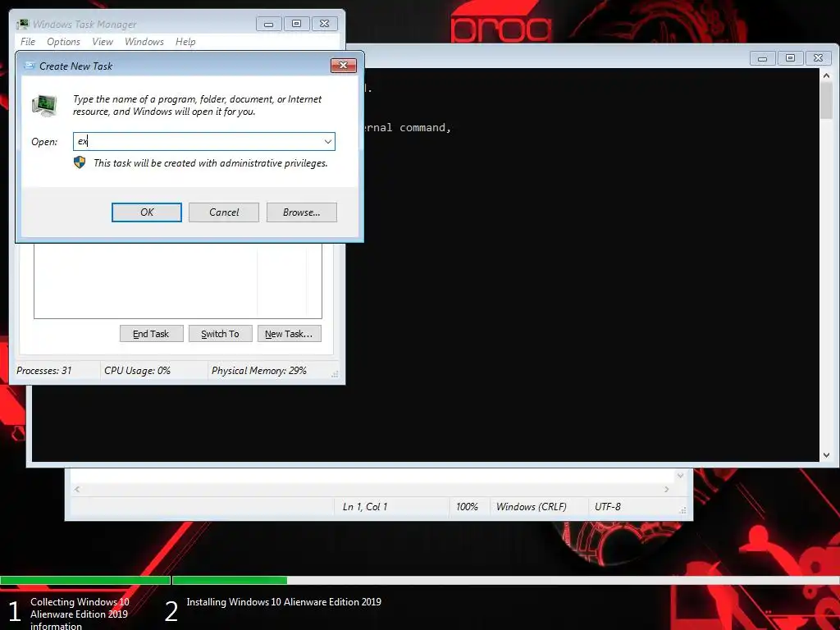Image resolution: width=840 pixels, height=630 pixels.
Task: Close the Windows Task Manager window
Action: pos(324,24)
